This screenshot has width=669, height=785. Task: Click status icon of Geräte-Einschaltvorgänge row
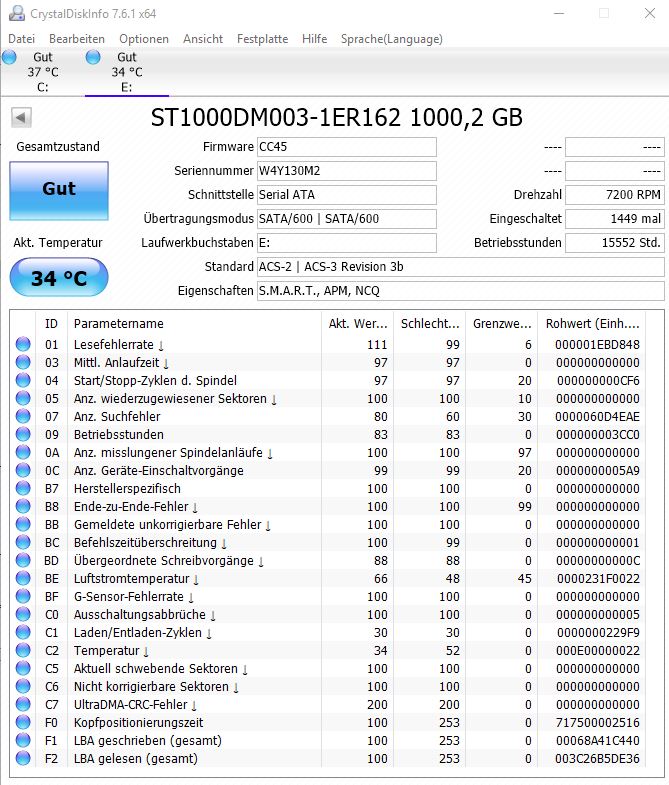coord(23,471)
